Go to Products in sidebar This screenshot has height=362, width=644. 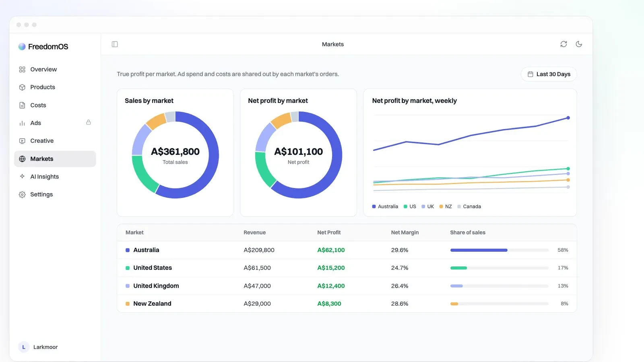click(55, 87)
